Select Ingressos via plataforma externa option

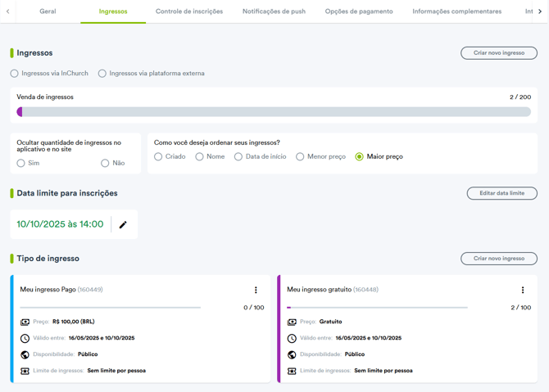click(x=102, y=74)
